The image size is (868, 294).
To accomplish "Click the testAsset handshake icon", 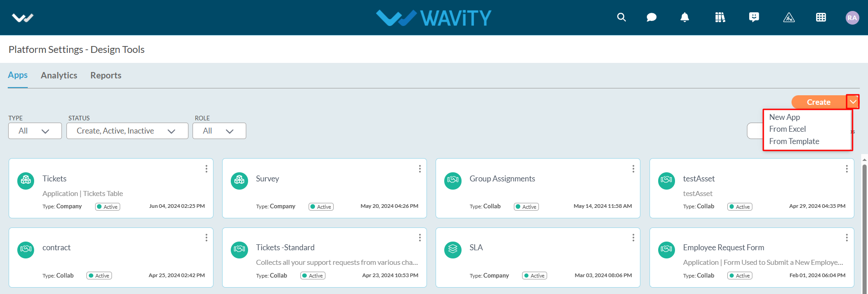I will pos(667,181).
